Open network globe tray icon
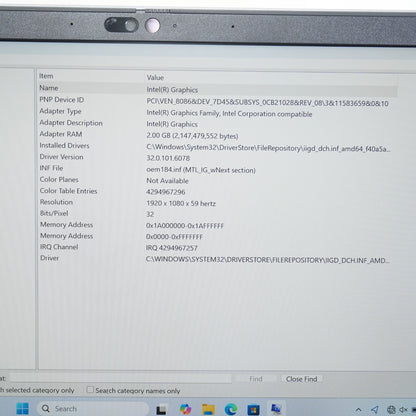The width and height of the screenshot is (416, 416). pos(391,410)
